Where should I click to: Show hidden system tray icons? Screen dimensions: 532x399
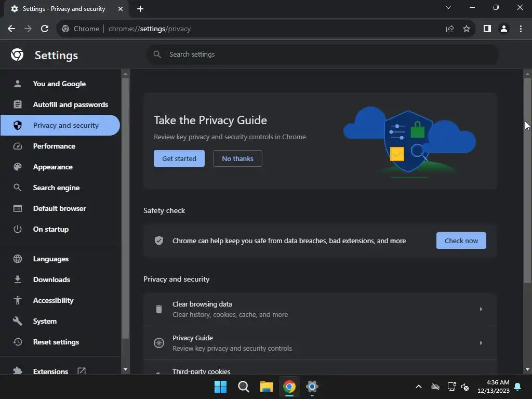tap(419, 387)
